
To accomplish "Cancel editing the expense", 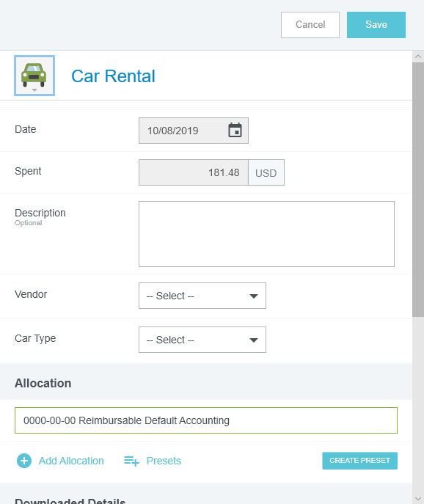I will tap(310, 25).
